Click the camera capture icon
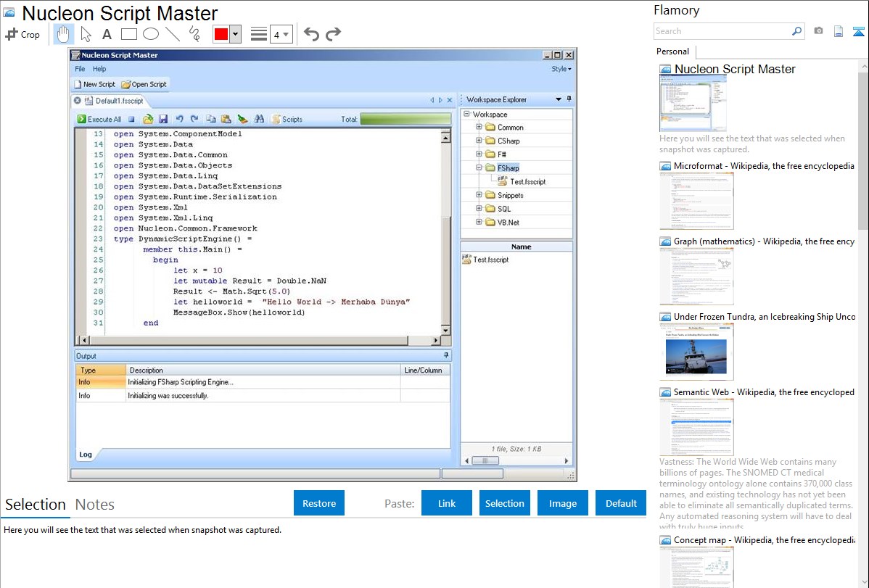The width and height of the screenshot is (869, 588). point(818,31)
